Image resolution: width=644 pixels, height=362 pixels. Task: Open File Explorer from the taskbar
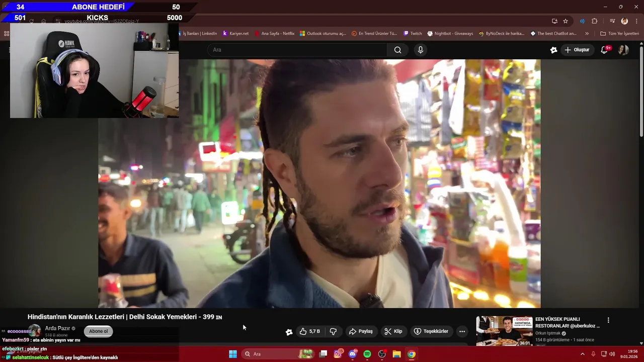[x=396, y=354]
